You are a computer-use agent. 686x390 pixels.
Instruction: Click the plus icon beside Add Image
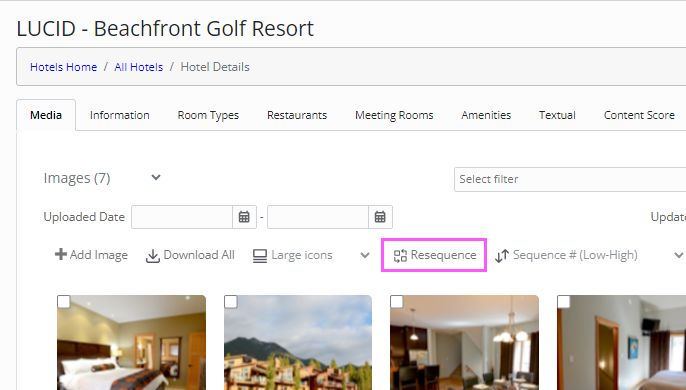pyautogui.click(x=60, y=254)
